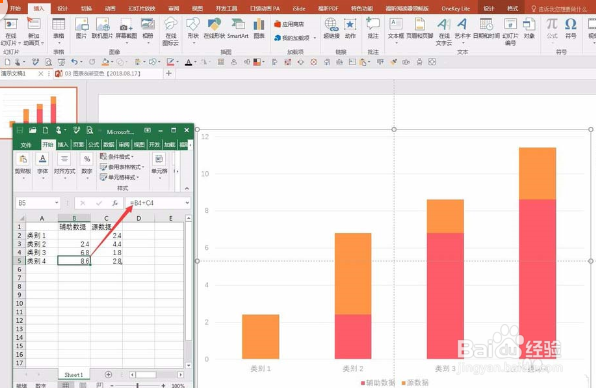Insert date and time
This screenshot has width=596, height=388.
pyautogui.click(x=486, y=28)
